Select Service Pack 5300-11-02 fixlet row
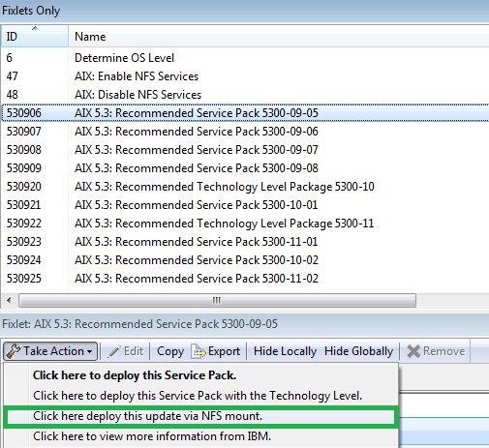The height and width of the screenshot is (448, 489). pos(245,279)
